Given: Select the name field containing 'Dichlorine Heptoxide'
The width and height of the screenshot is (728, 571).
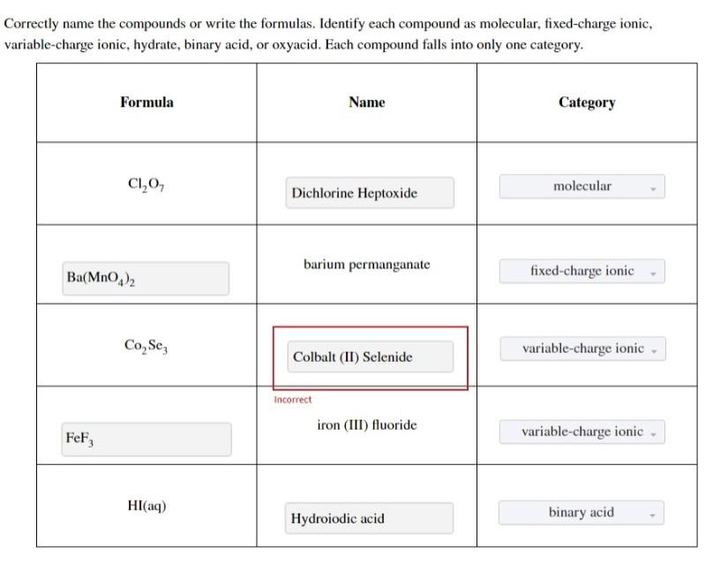Looking at the screenshot, I should coord(369,192).
